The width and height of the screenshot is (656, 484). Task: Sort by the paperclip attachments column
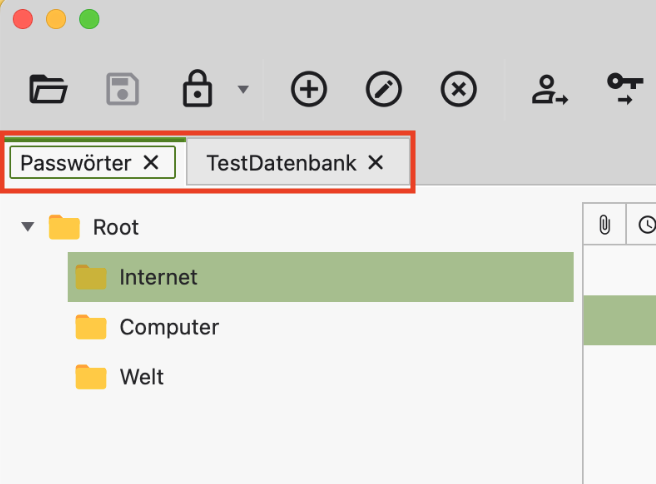(604, 225)
